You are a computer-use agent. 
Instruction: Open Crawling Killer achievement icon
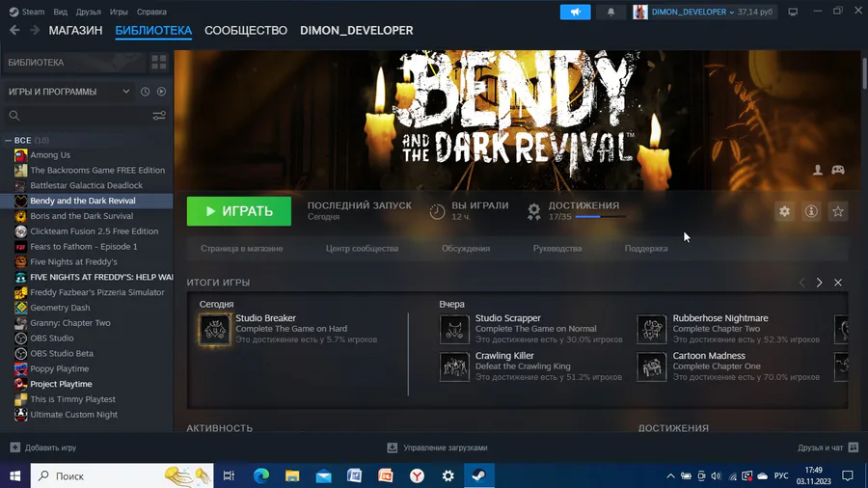[454, 366]
